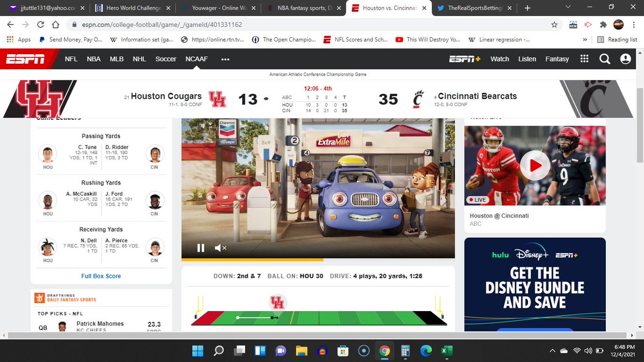Open the Soccer menu in ESPN nav
644x362 pixels.
pos(166,59)
